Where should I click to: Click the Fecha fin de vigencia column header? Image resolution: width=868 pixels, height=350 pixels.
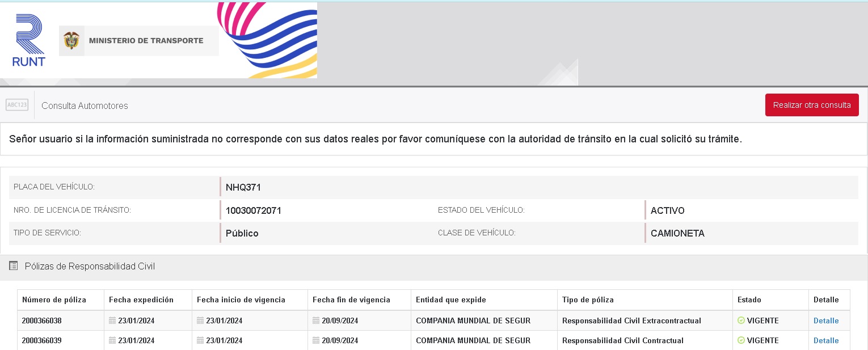click(x=351, y=300)
